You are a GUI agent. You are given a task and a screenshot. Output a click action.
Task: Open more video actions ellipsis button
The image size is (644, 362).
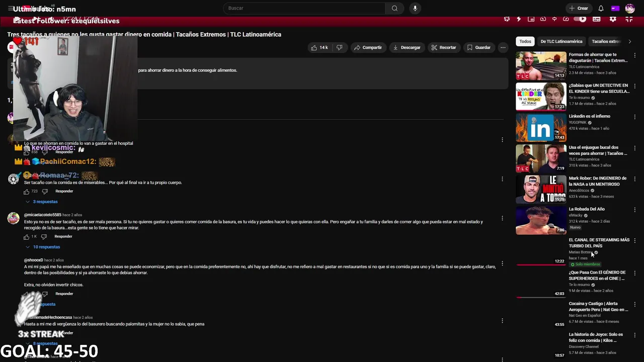pyautogui.click(x=503, y=47)
